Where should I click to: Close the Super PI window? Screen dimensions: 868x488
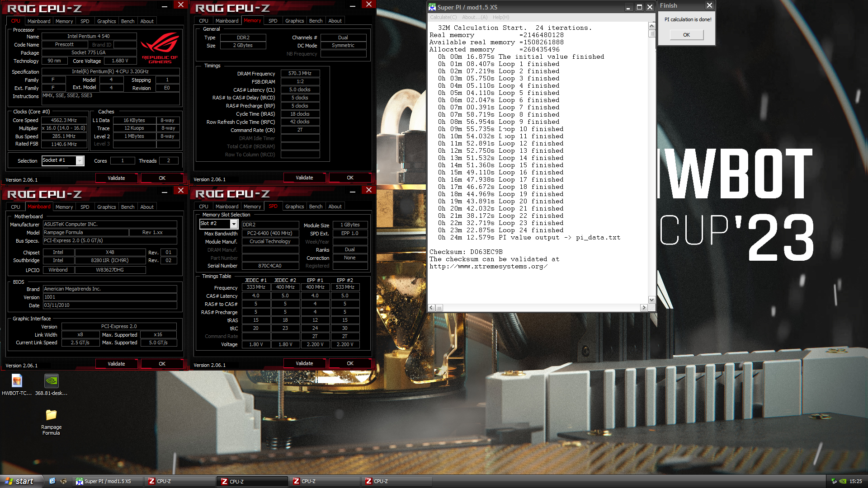coord(650,7)
